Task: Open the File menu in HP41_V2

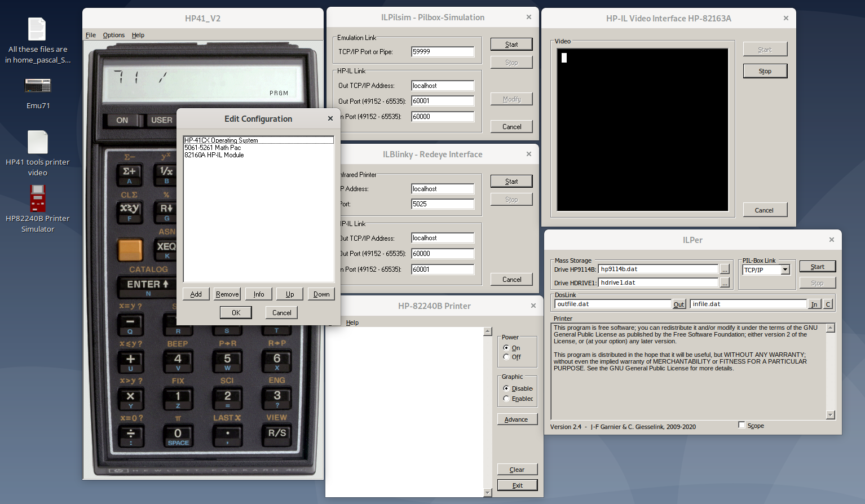Action: tap(90, 35)
